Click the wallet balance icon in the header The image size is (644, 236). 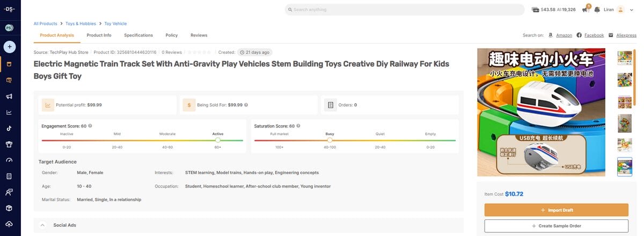click(x=535, y=10)
